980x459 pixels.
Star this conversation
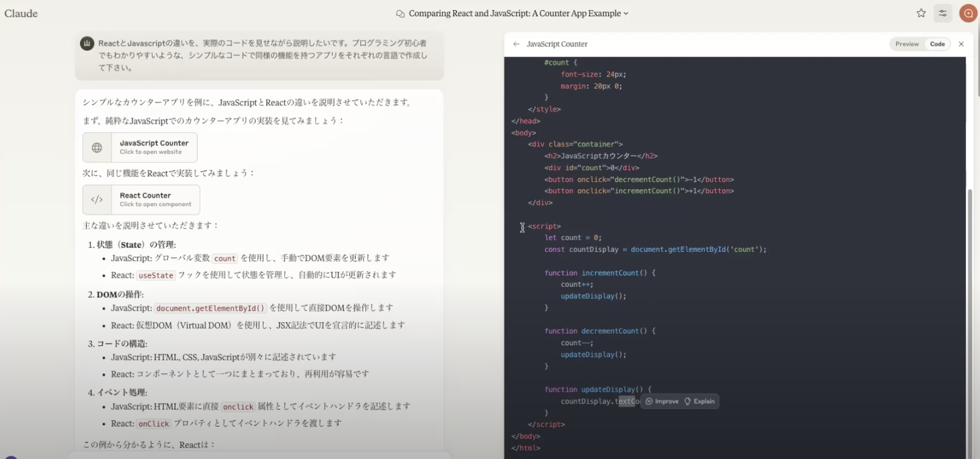[x=921, y=13]
